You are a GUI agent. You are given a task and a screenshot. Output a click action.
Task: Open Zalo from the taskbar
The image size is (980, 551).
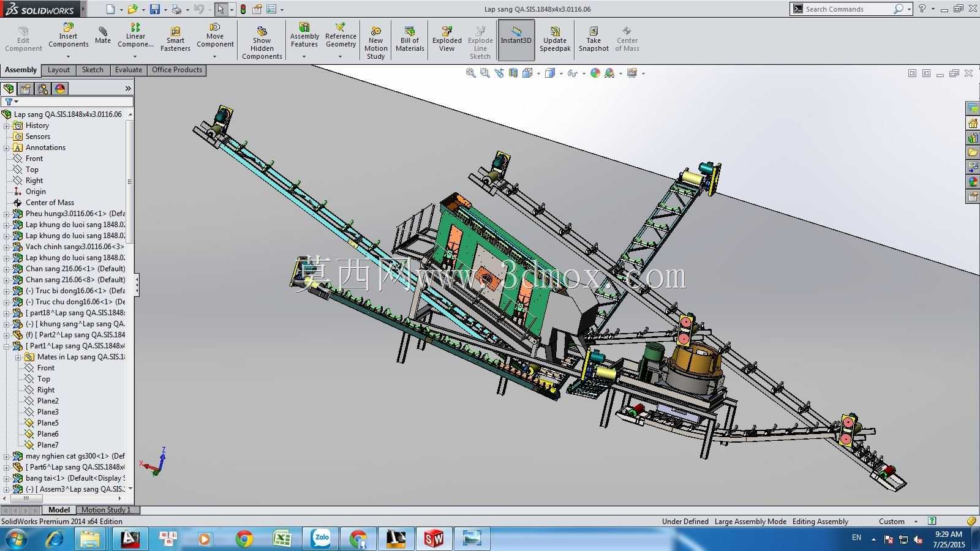click(321, 539)
